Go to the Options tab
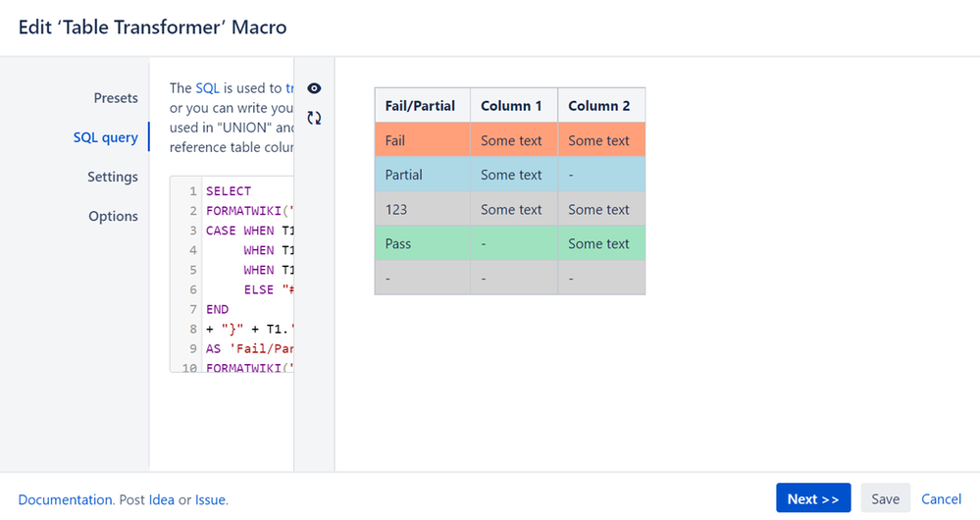Viewport: 980px width, 520px height. 113,216
